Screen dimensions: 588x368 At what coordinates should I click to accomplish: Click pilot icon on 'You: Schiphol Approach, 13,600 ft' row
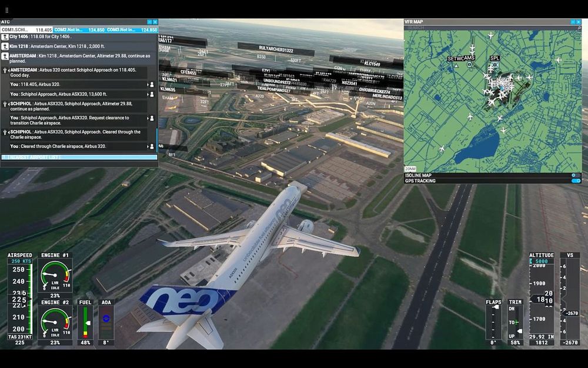[x=152, y=95]
